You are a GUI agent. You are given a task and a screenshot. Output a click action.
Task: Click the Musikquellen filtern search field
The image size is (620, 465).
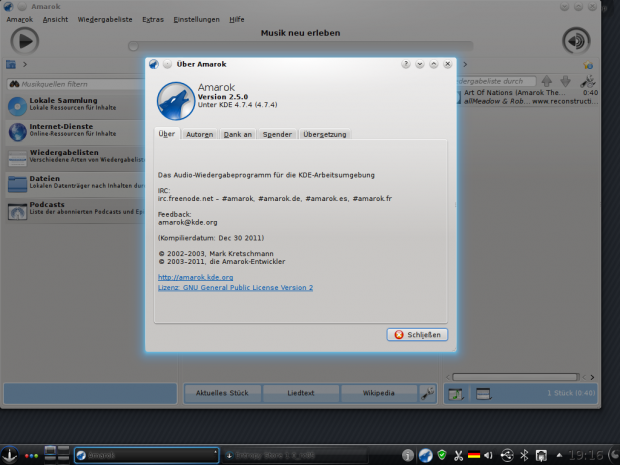[x=76, y=84]
